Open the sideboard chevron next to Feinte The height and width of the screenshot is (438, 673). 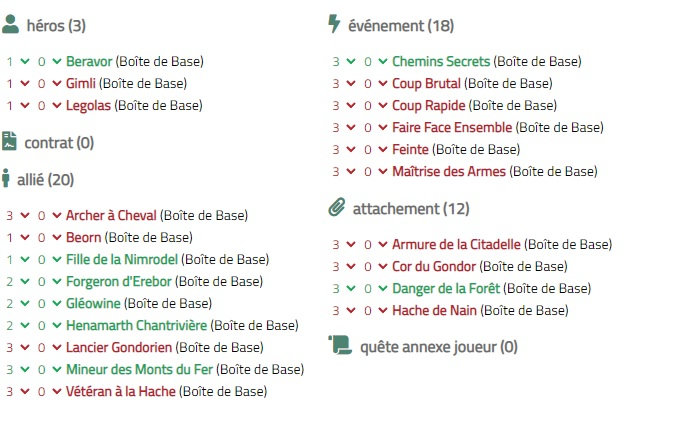pyautogui.click(x=383, y=149)
